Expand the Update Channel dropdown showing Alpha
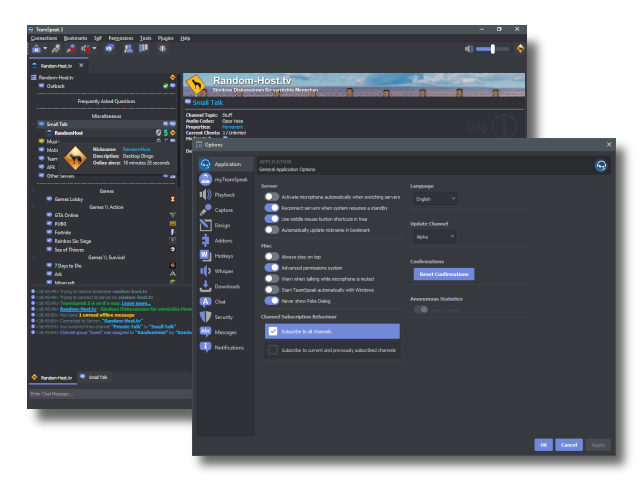The image size is (640, 480). tap(433, 237)
